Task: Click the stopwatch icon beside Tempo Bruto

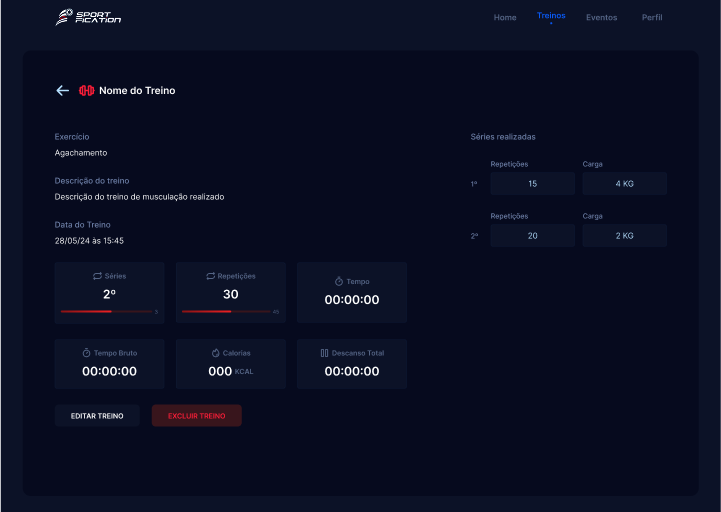Action: coord(86,353)
